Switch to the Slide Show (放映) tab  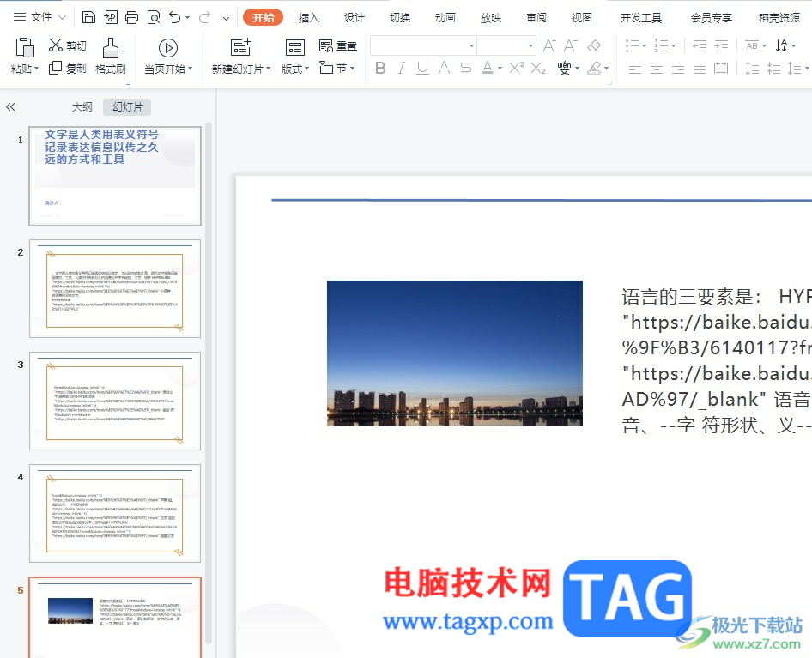coord(491,18)
